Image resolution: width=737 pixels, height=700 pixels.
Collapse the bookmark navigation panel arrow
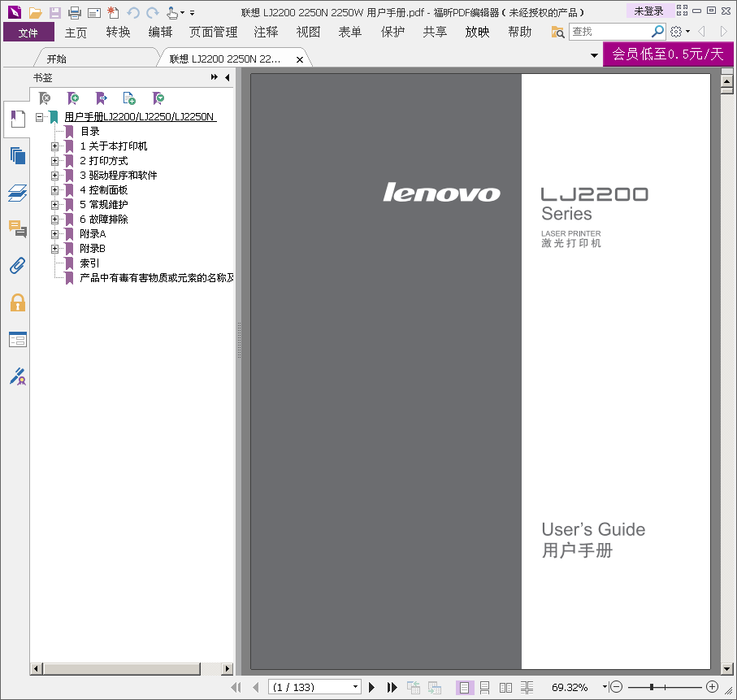[228, 77]
